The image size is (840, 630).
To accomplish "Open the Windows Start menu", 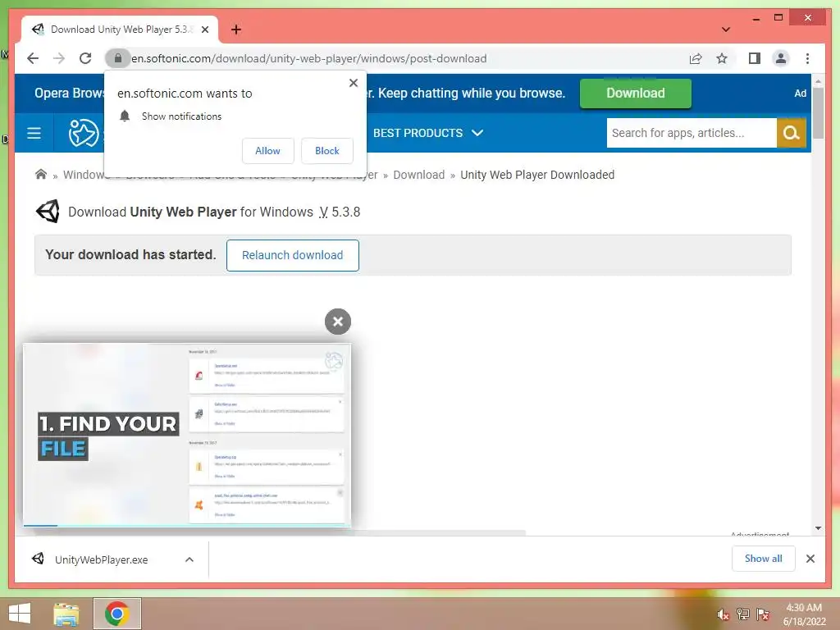I will pyautogui.click(x=20, y=614).
